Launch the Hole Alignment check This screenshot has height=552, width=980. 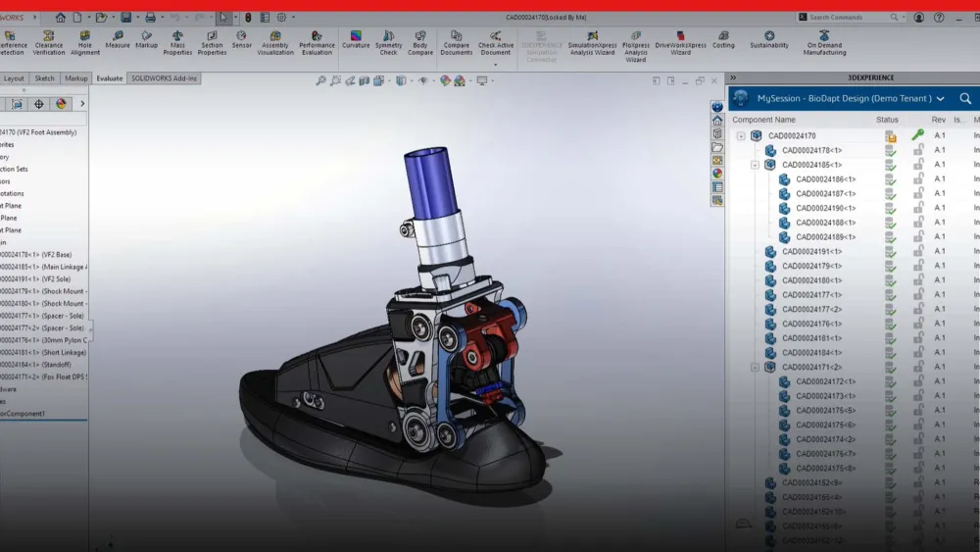(x=85, y=42)
